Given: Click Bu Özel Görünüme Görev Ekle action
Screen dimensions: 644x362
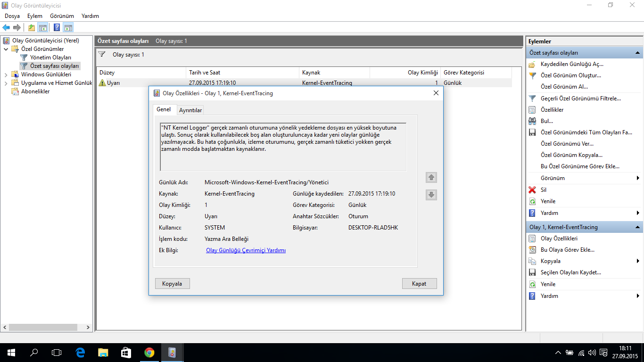Looking at the screenshot, I should pos(580,166).
